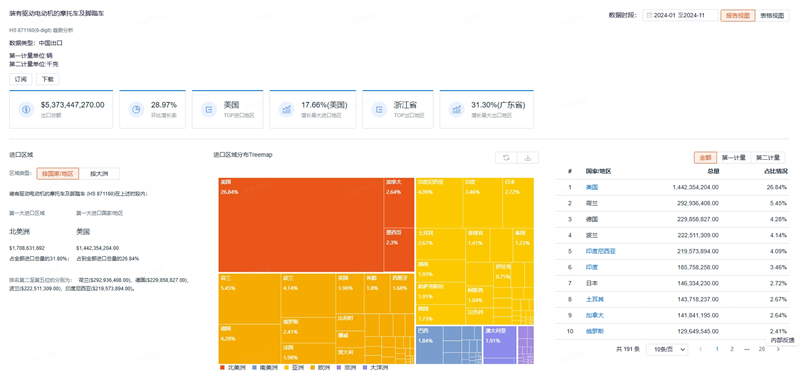Click the 共 191 条 total count text
Screen dimensions: 800x378
pos(627,349)
